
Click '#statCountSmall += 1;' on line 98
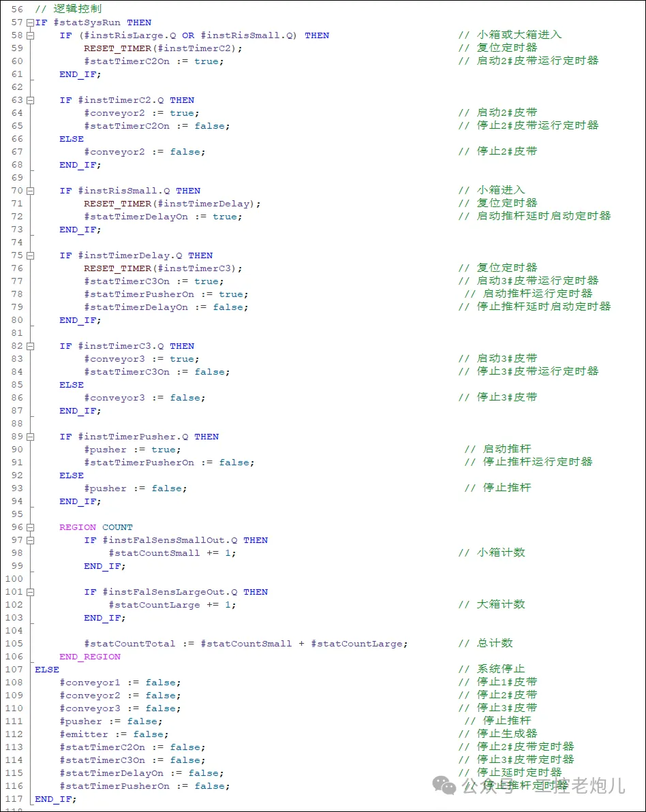click(172, 554)
